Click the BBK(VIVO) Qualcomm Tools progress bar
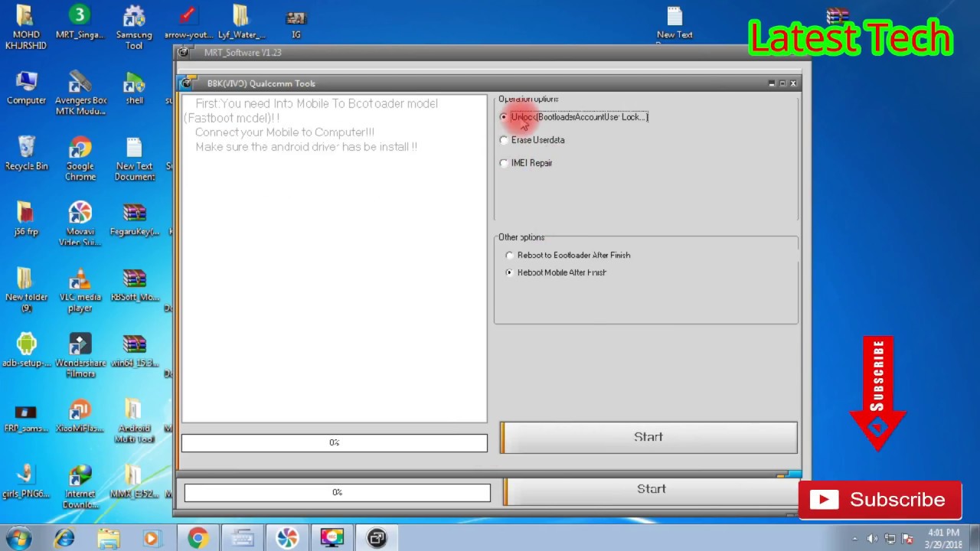This screenshot has height=551, width=980. click(x=335, y=442)
